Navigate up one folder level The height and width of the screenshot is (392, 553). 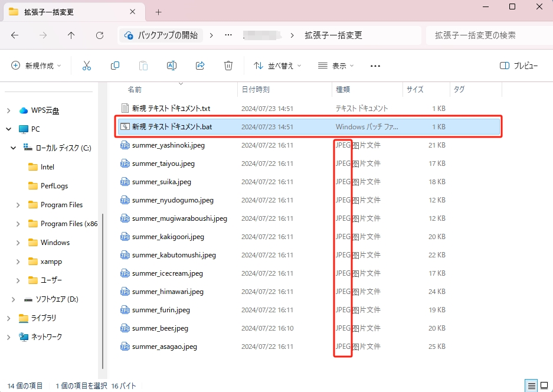point(71,35)
